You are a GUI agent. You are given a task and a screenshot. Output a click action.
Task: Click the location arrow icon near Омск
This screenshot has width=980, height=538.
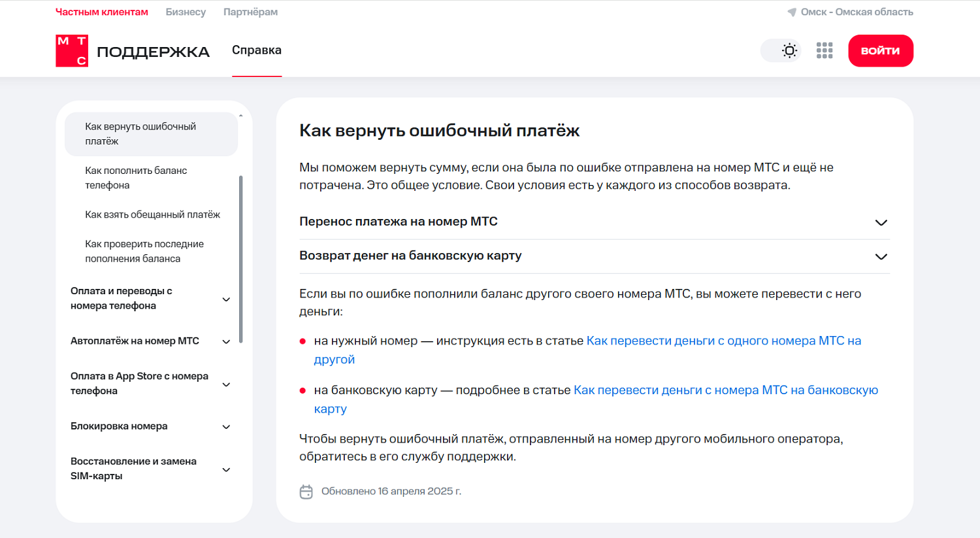pyautogui.click(x=792, y=12)
